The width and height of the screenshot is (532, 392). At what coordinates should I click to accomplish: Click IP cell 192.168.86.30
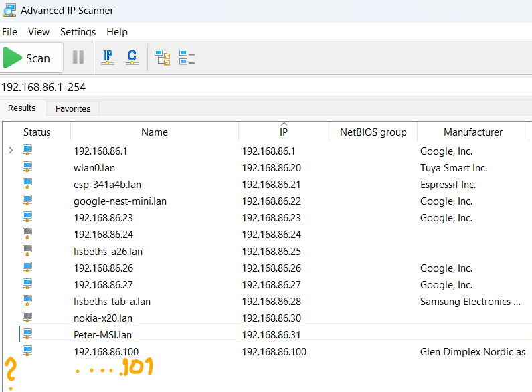pos(272,318)
